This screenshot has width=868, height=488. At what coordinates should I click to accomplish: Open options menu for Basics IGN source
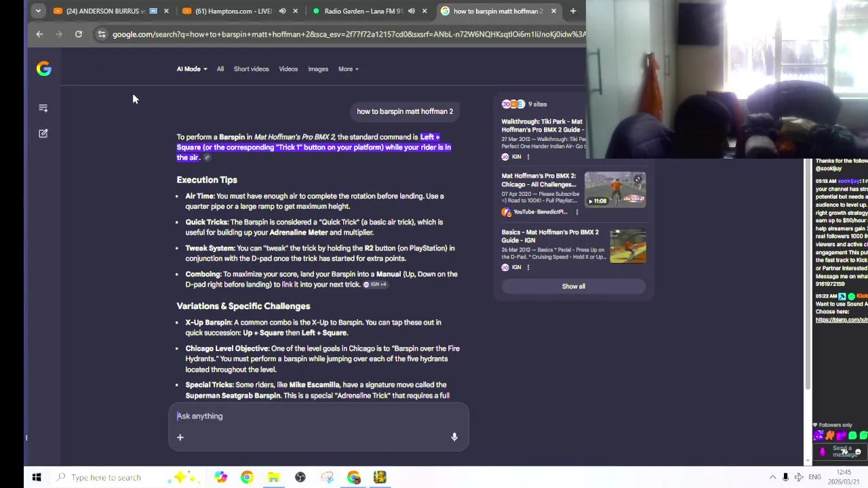coord(528,267)
